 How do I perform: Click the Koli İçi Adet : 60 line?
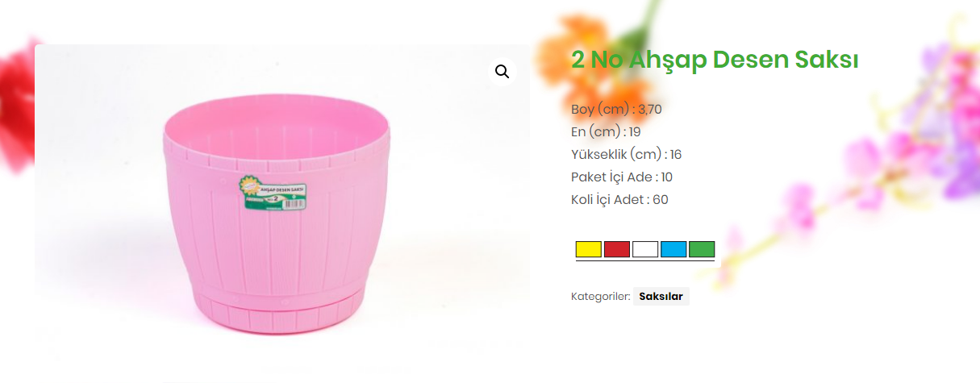[619, 199]
